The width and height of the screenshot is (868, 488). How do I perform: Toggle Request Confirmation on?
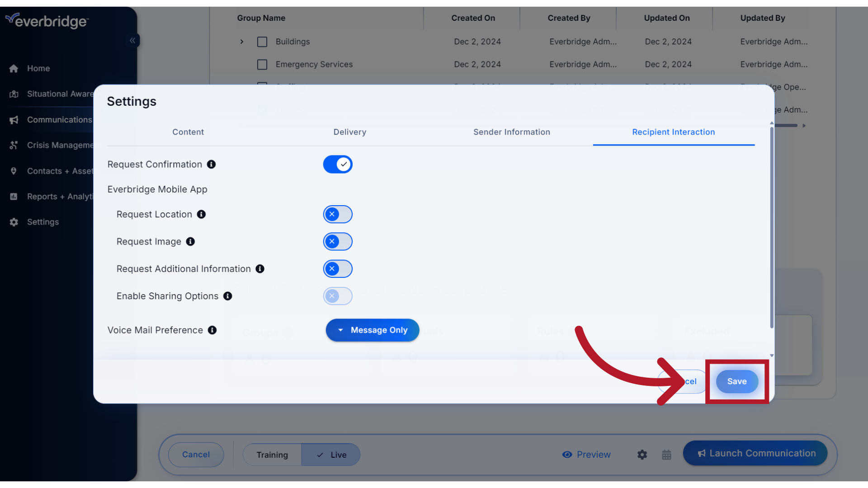point(337,164)
